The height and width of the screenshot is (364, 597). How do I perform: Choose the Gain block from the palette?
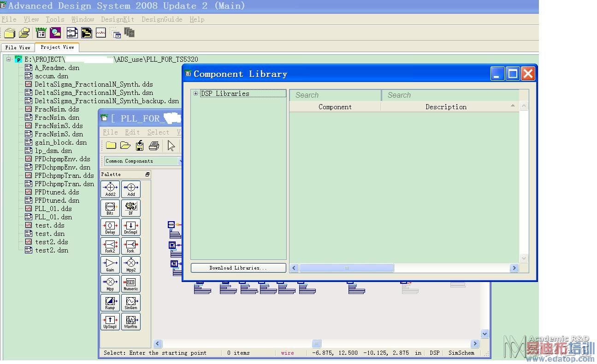coord(110,265)
